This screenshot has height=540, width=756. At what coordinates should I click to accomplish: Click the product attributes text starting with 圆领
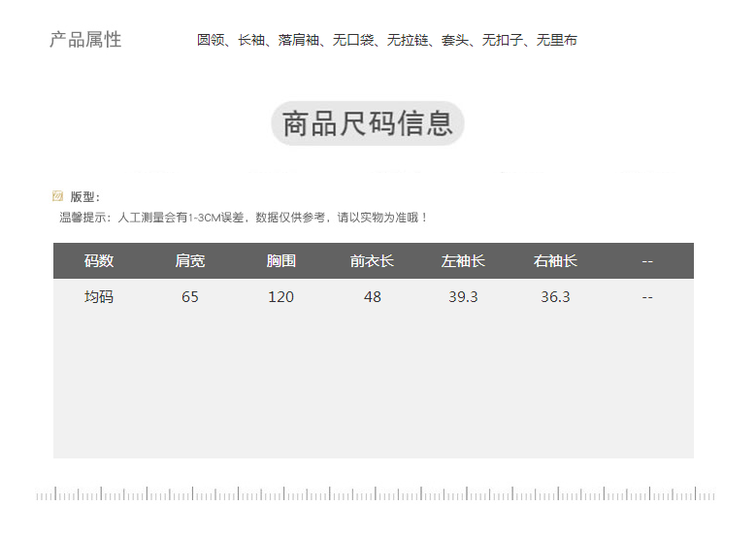click(x=386, y=41)
